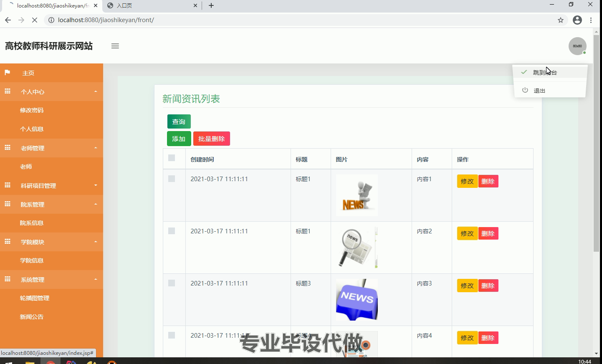Click 修改 in the 内容1 row
This screenshot has height=364, width=602.
pos(468,181)
